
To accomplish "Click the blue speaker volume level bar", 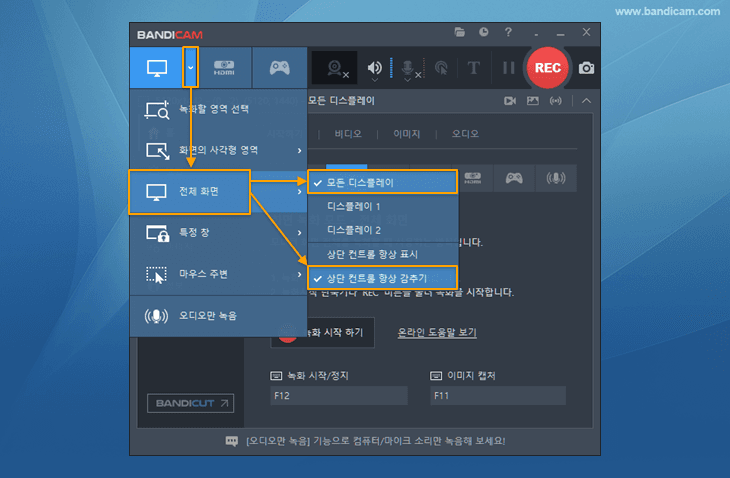I will (391, 68).
